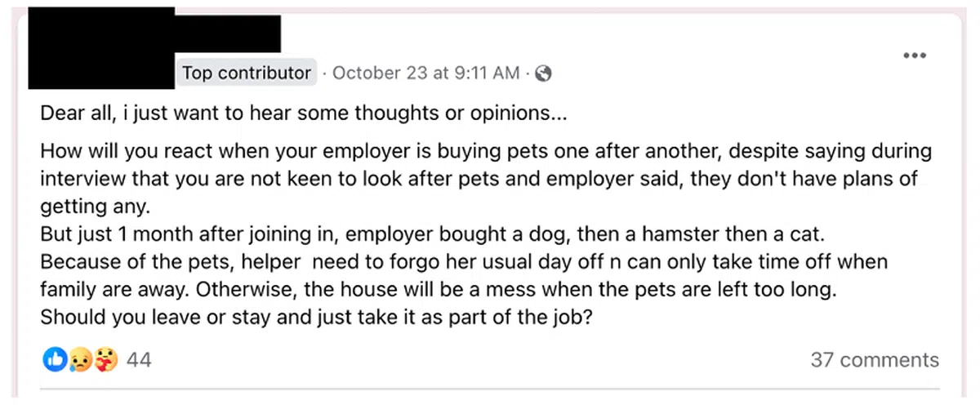Image resolution: width=980 pixels, height=405 pixels.
Task: Click the line starting 'Because of the pets'
Action: [x=463, y=263]
